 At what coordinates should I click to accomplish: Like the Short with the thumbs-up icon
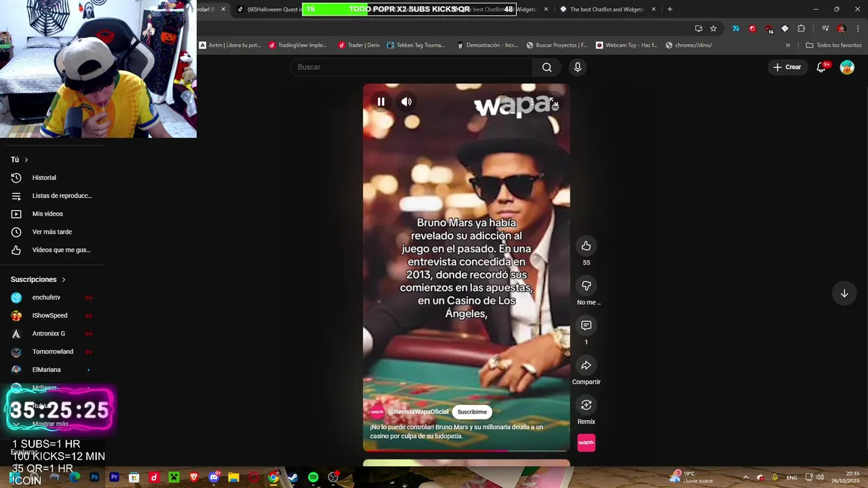586,246
